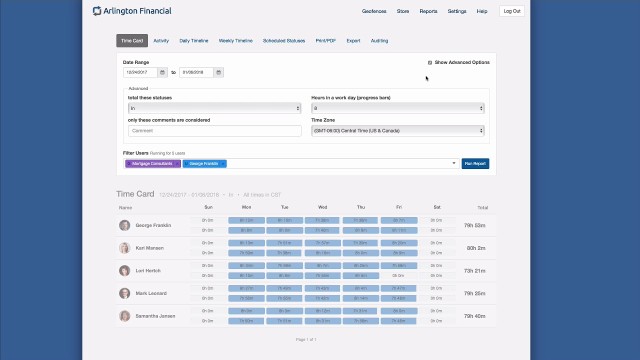Toggle the Show Advanced Options checkbox
Image resolution: width=640 pixels, height=360 pixels.
(430, 62)
